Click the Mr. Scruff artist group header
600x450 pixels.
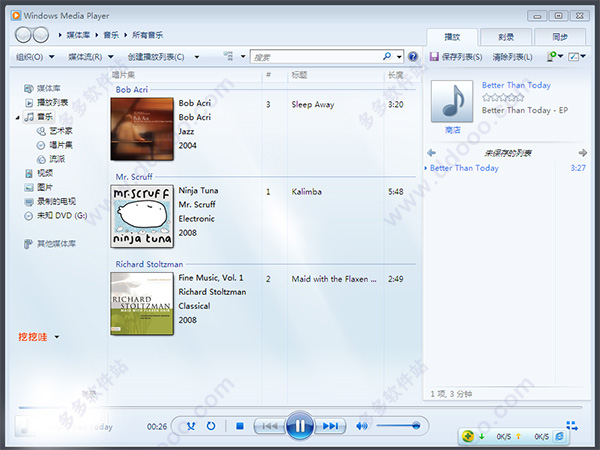coord(134,177)
